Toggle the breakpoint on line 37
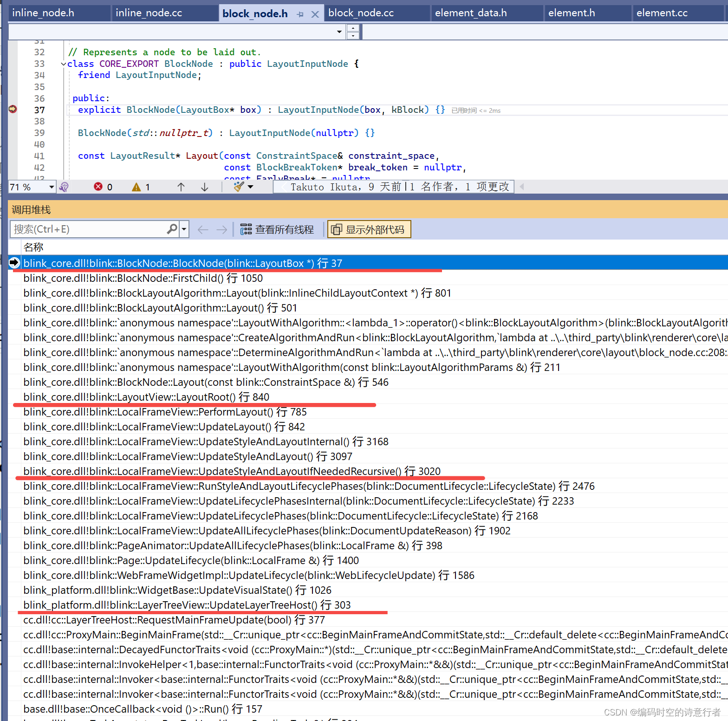Image resolution: width=728 pixels, height=721 pixels. (x=13, y=109)
